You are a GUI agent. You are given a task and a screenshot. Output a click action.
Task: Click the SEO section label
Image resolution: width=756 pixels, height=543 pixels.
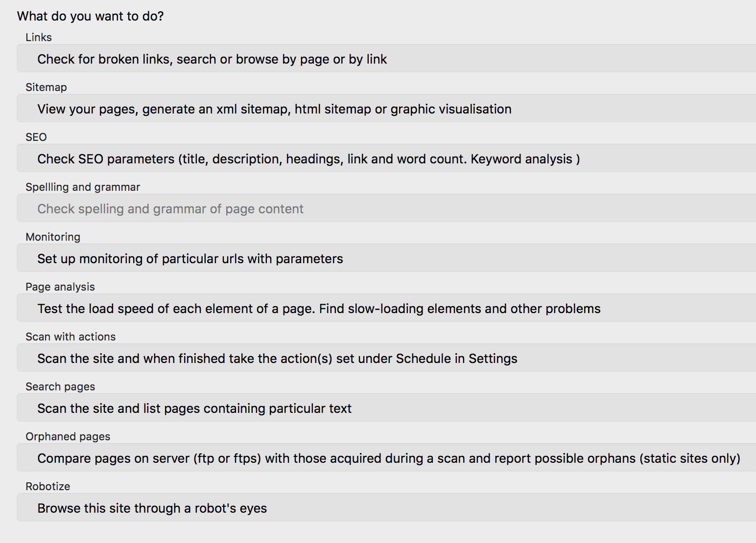coord(36,137)
